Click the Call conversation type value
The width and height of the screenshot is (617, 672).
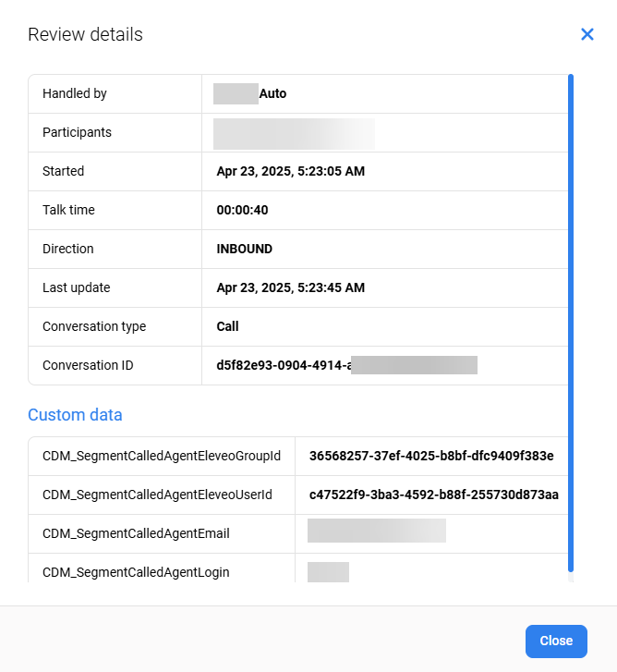(x=227, y=326)
